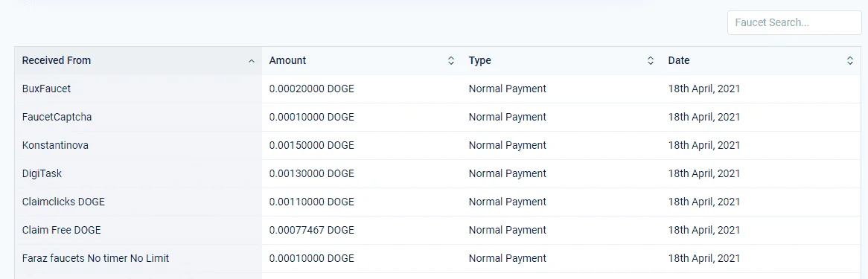This screenshot has height=279, width=868.
Task: Toggle sort arrows on Date column
Action: point(849,61)
